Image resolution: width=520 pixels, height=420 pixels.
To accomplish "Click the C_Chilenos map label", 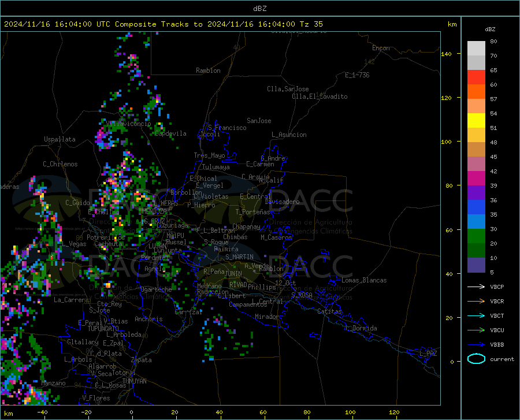I will [60, 164].
